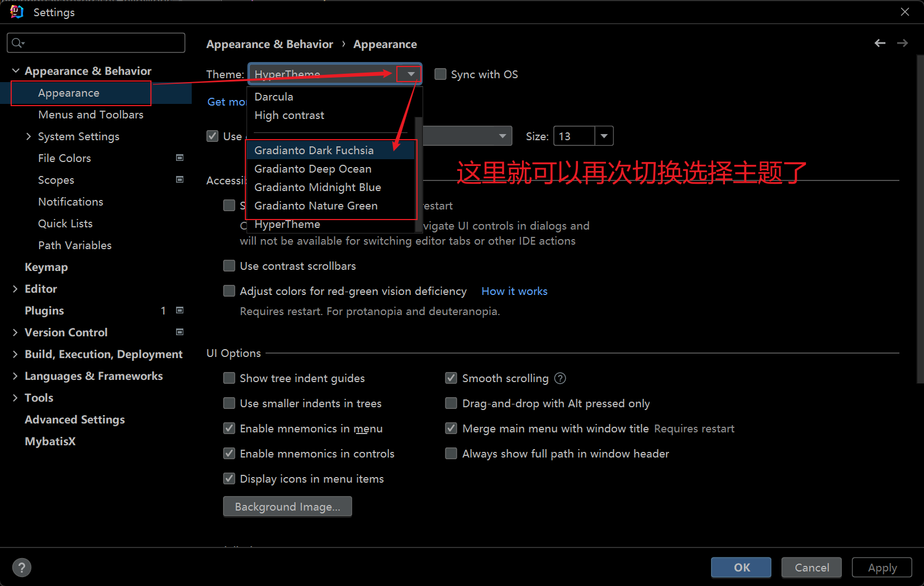The height and width of the screenshot is (586, 924).
Task: Enable Use smaller indents in trees
Action: click(229, 403)
